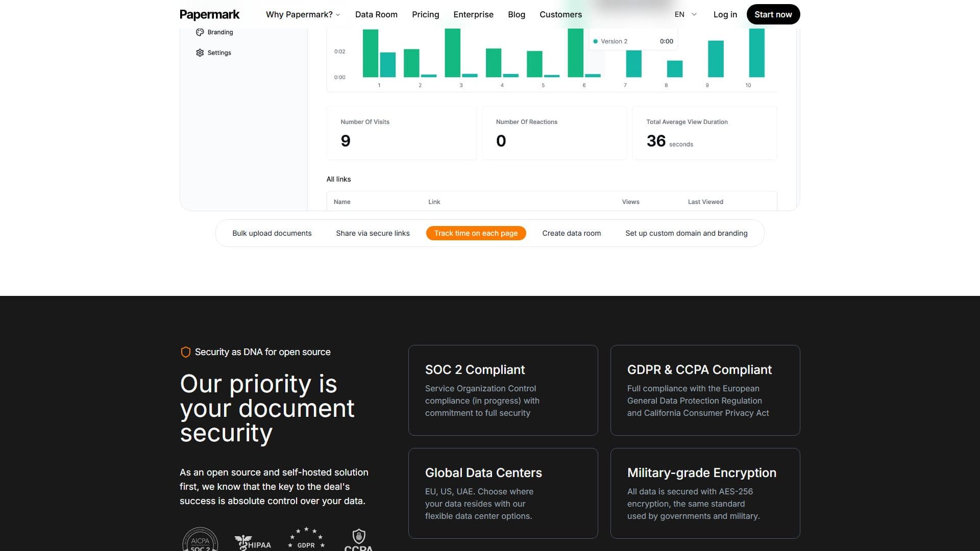Click the Log in link
The image size is (980, 551).
coord(725,14)
